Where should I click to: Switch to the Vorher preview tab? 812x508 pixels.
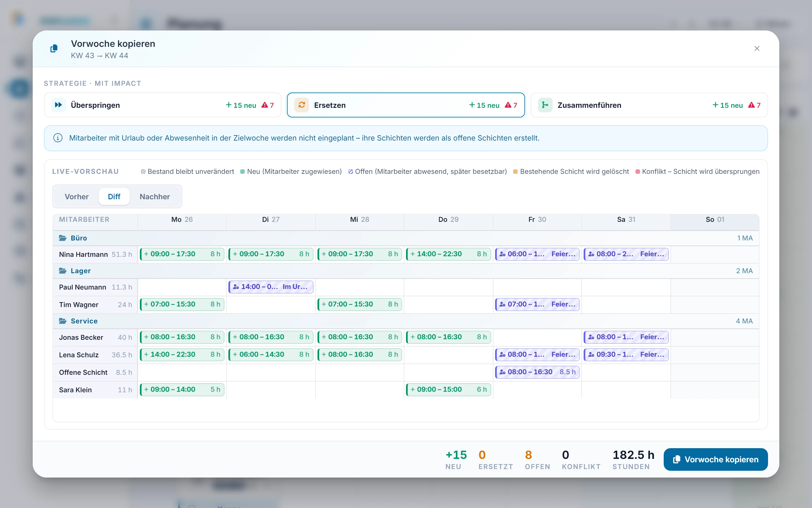(x=76, y=196)
